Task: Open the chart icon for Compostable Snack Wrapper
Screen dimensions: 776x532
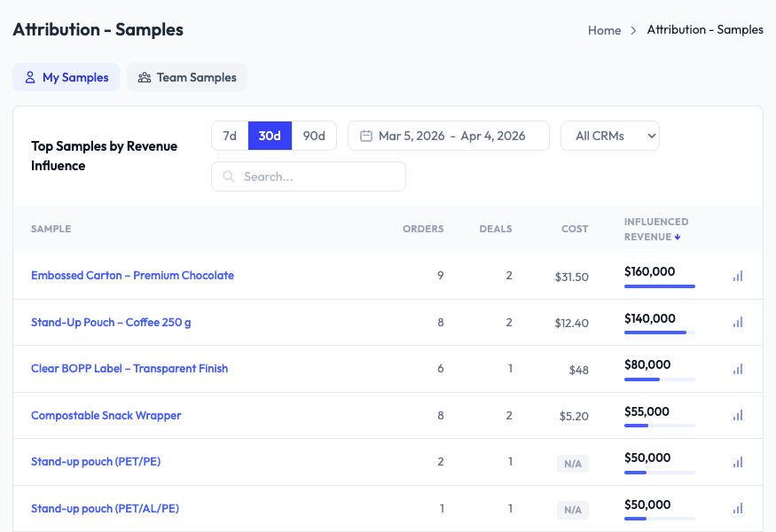Action: pos(737,415)
